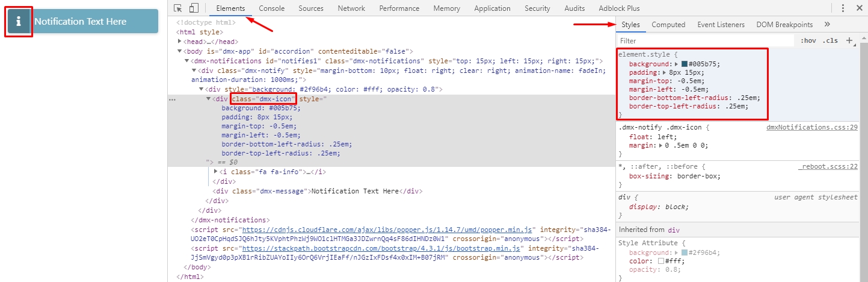Expand the fa fa-info i element
The image size is (868, 282).
coord(216,172)
